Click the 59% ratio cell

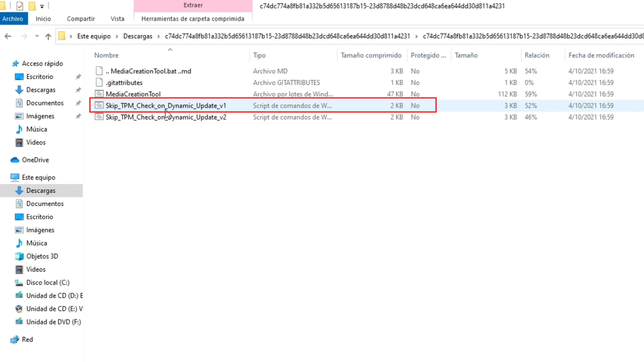click(x=531, y=94)
